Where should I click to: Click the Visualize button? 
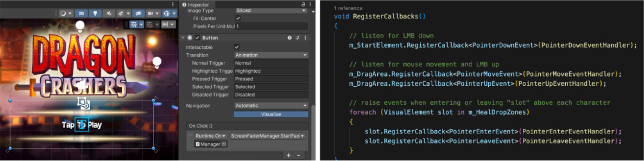point(271,114)
